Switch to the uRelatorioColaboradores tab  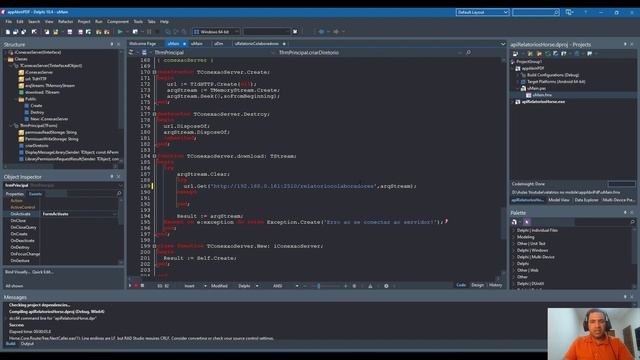click(x=257, y=44)
